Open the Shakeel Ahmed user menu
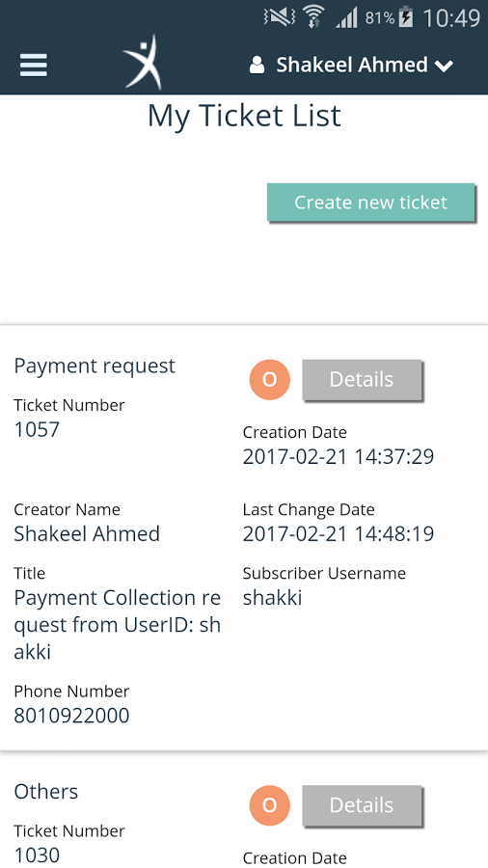This screenshot has height=868, width=488. point(351,65)
